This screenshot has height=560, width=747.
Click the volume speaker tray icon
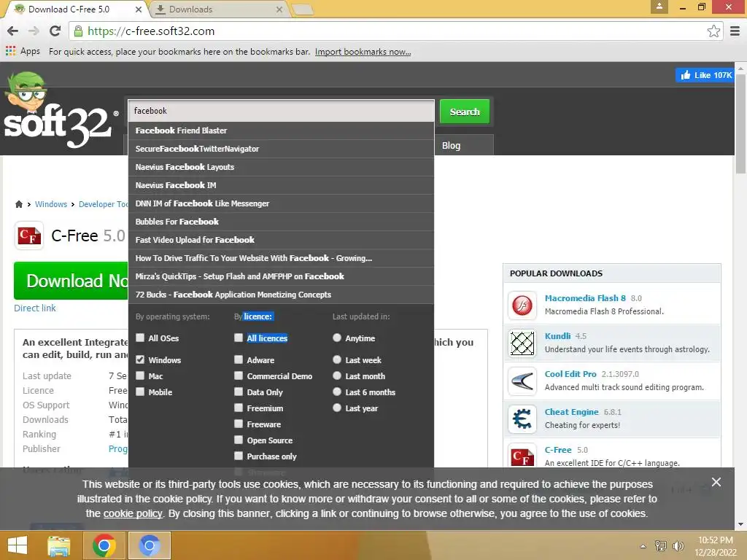click(678, 545)
